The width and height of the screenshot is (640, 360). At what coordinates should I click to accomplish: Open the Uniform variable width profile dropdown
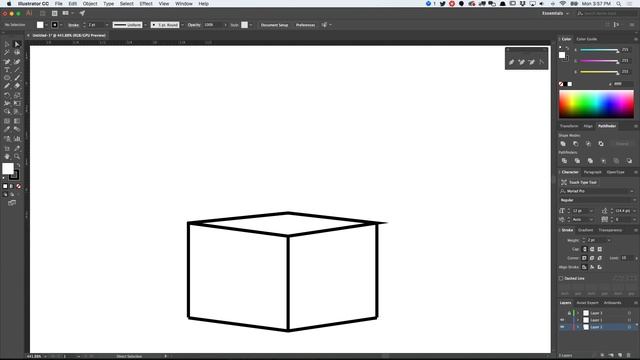(x=145, y=25)
